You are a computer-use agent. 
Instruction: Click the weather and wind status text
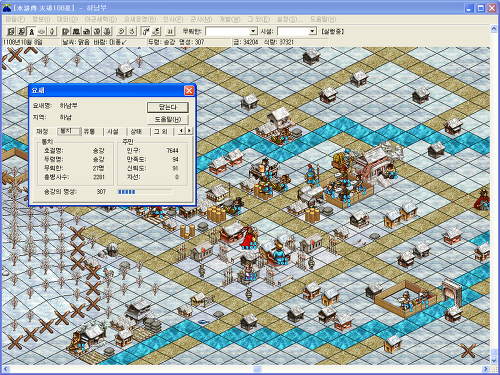tap(95, 42)
